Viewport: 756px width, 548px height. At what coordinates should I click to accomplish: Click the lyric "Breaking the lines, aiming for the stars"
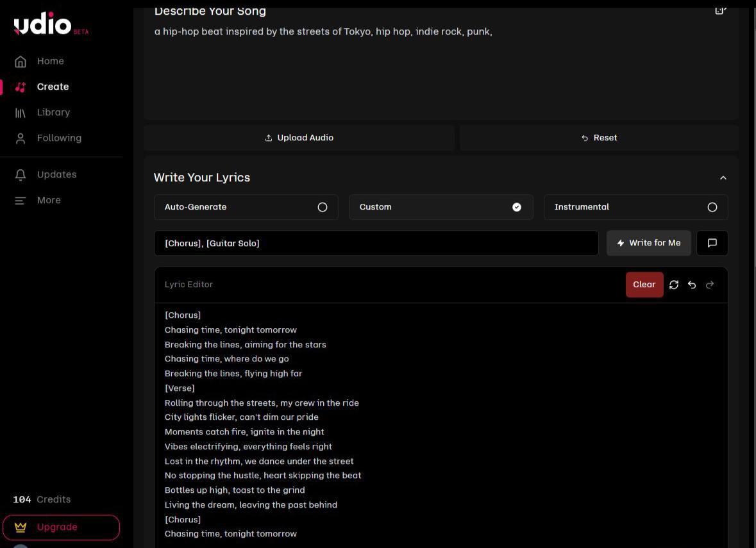point(246,345)
